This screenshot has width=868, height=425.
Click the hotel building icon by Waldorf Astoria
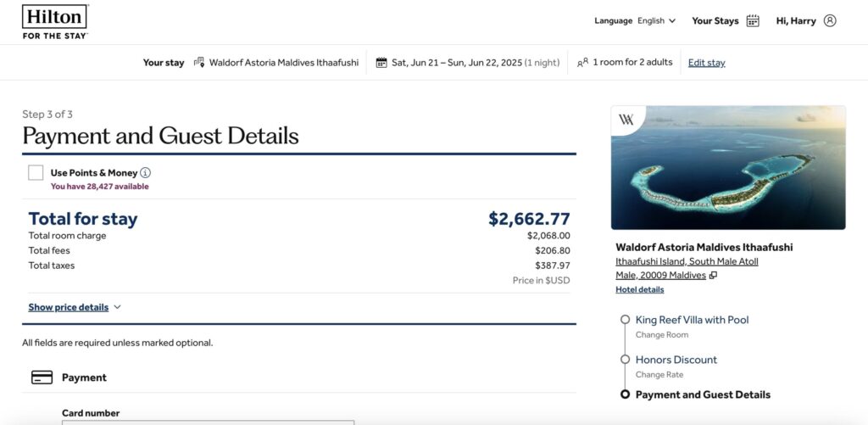pyautogui.click(x=198, y=62)
